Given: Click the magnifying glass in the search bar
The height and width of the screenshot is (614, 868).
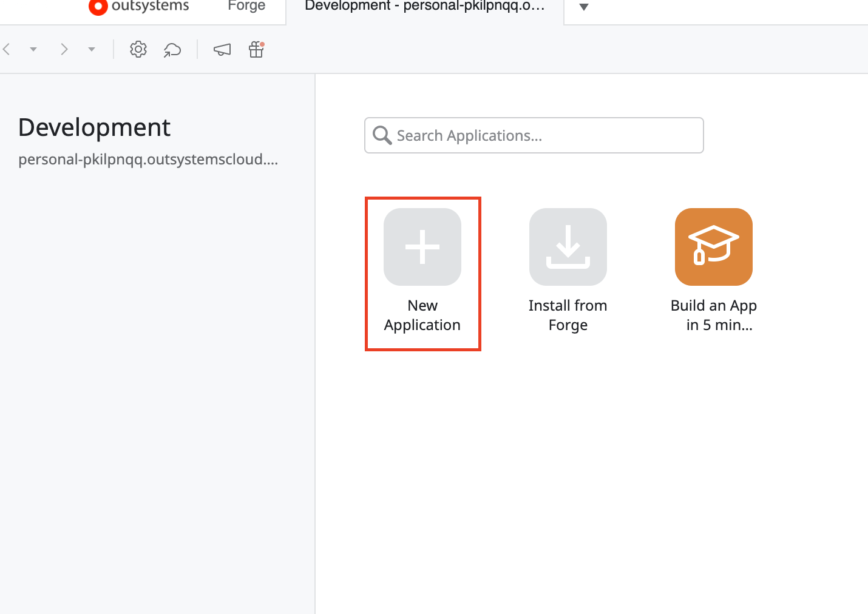Looking at the screenshot, I should [x=382, y=135].
